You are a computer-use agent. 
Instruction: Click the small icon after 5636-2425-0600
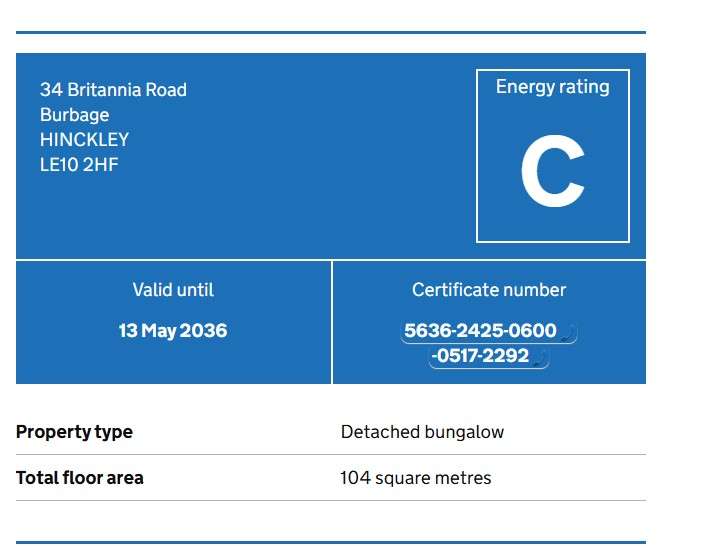tap(568, 334)
